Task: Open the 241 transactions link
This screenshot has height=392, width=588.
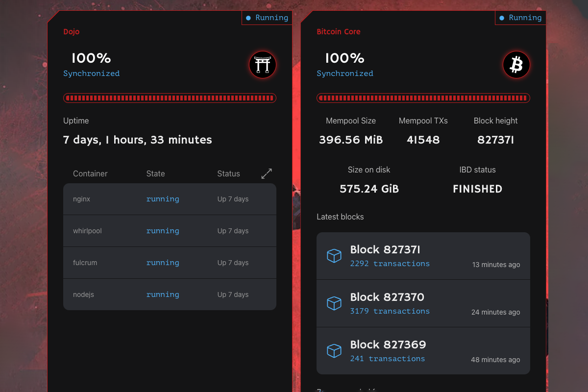Action: tap(387, 359)
